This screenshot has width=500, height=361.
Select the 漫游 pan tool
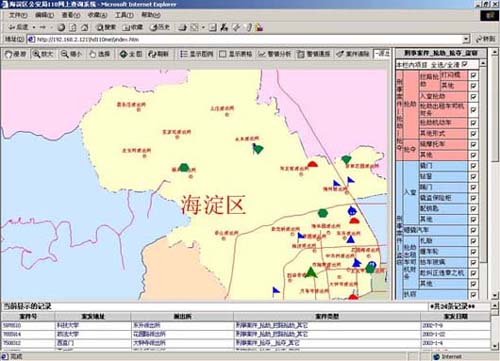(x=16, y=54)
